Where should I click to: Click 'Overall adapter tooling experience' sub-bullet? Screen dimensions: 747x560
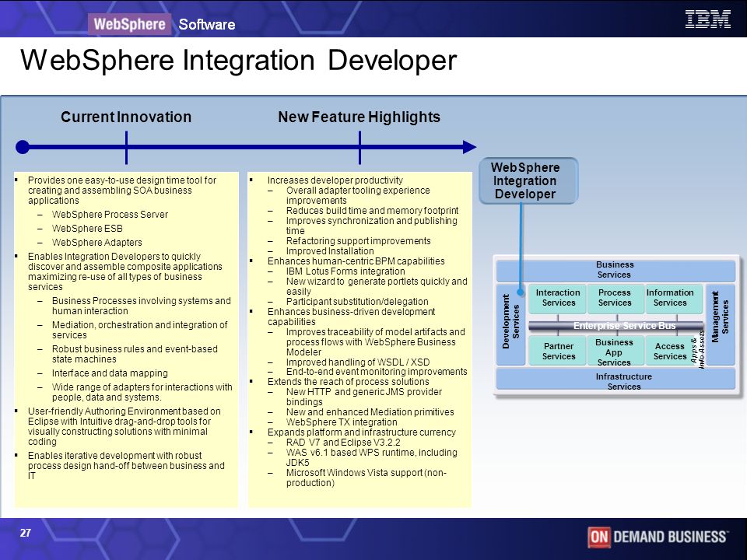[358, 195]
